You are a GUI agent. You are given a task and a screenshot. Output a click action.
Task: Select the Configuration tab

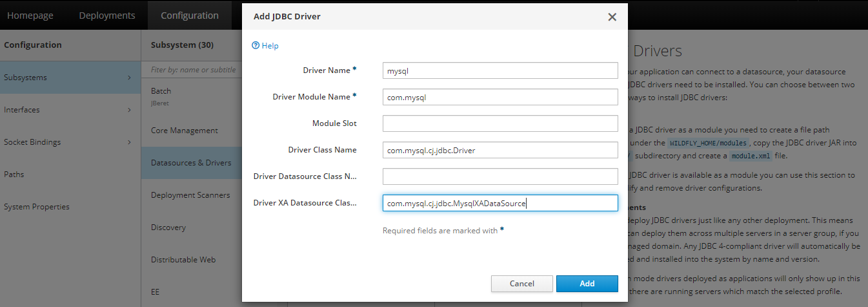[x=190, y=16]
